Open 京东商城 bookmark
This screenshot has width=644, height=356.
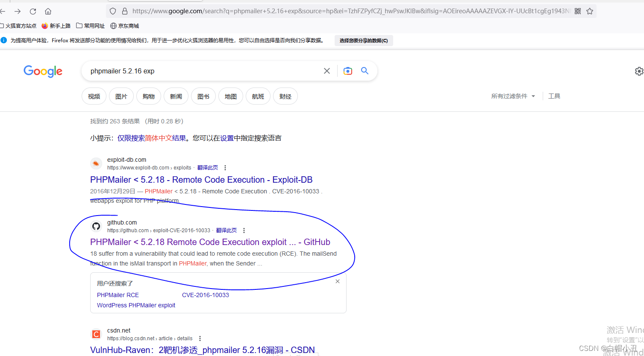[125, 26]
